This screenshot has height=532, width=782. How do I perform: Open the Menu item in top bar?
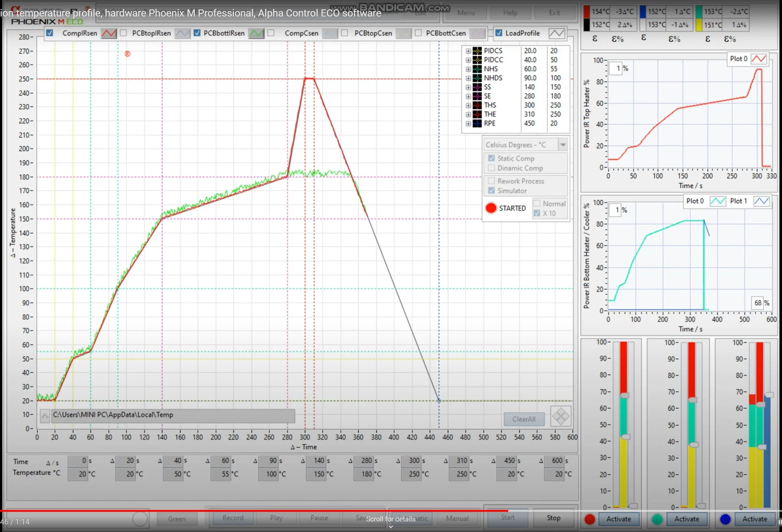466,13
